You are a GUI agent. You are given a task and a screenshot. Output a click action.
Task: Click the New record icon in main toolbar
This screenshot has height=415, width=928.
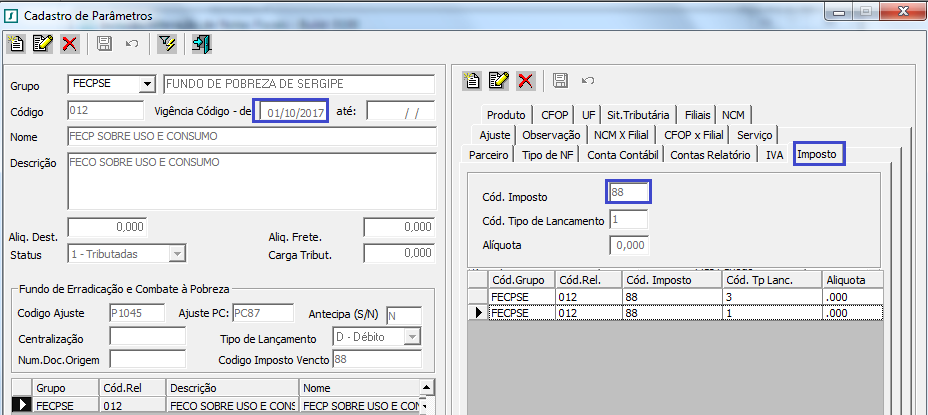click(x=17, y=43)
